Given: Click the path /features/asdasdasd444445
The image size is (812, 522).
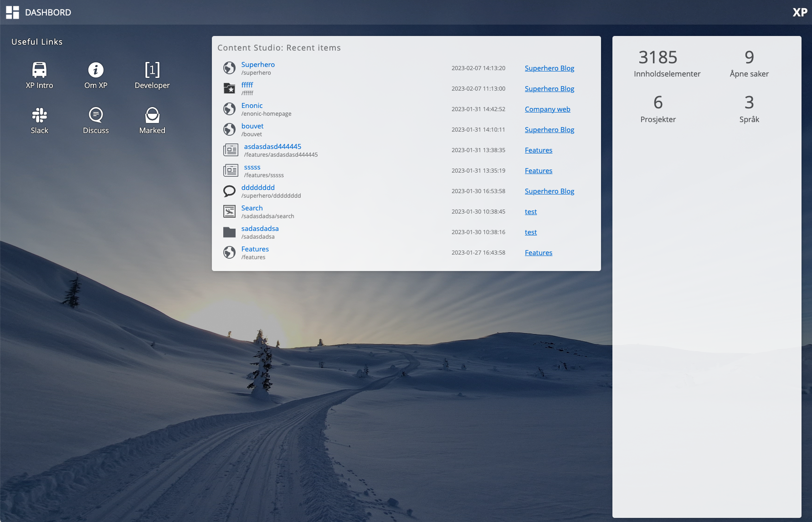Looking at the screenshot, I should (x=281, y=155).
